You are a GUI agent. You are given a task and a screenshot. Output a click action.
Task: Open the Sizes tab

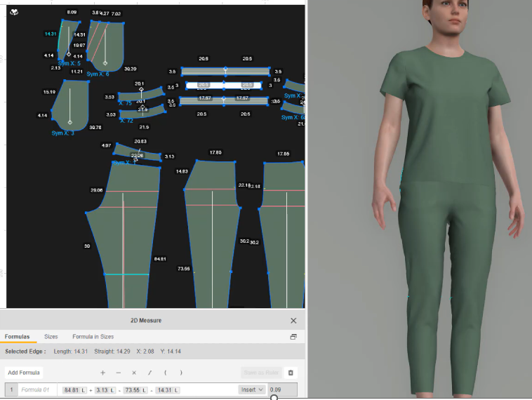pyautogui.click(x=51, y=337)
